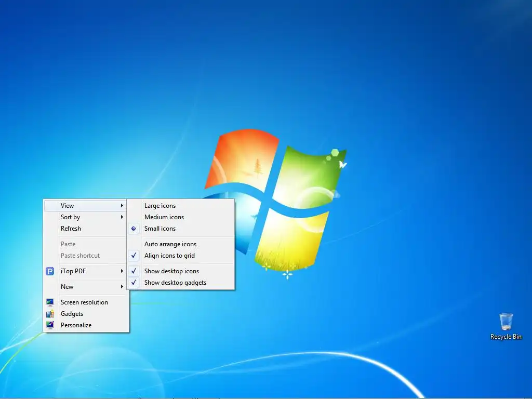
Task: Uncheck Align icons to grid
Action: click(x=181, y=256)
